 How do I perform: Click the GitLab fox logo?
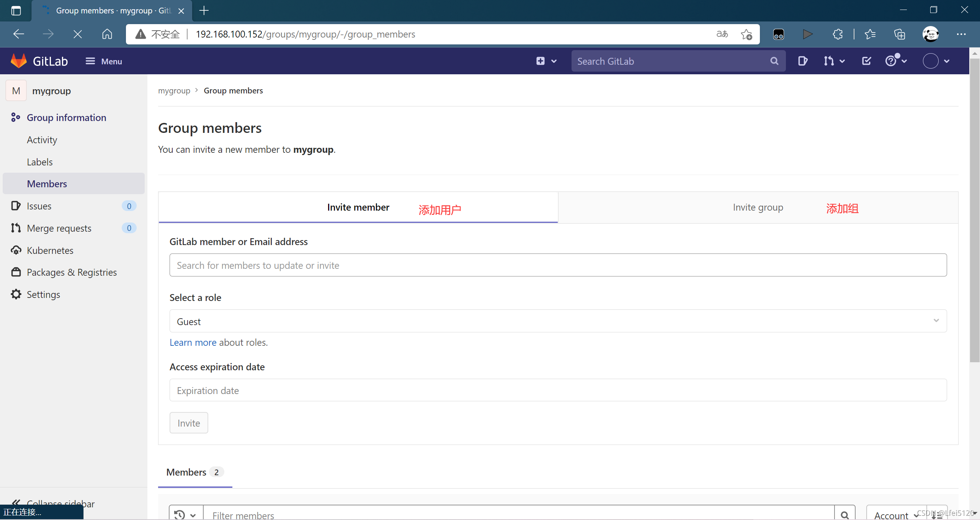pyautogui.click(x=18, y=61)
